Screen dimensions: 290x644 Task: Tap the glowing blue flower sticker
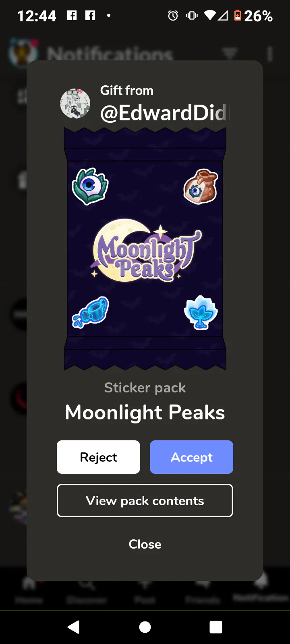(x=201, y=312)
